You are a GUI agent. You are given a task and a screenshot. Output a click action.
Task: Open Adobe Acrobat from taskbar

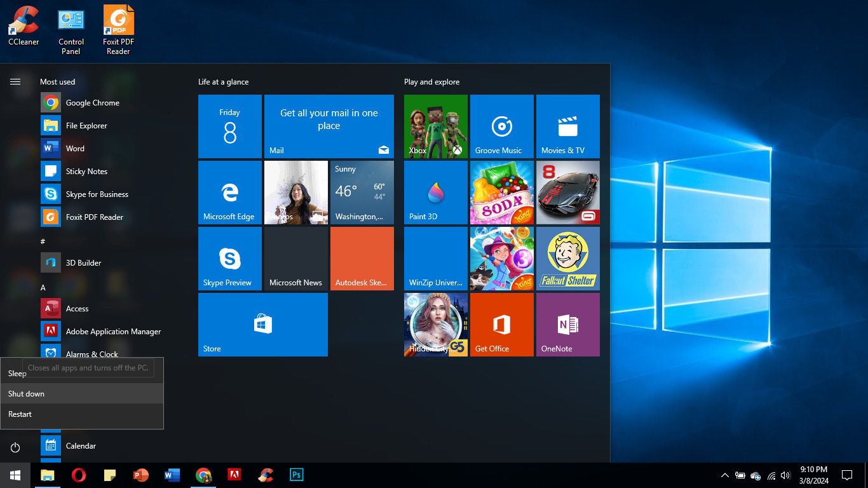point(234,475)
